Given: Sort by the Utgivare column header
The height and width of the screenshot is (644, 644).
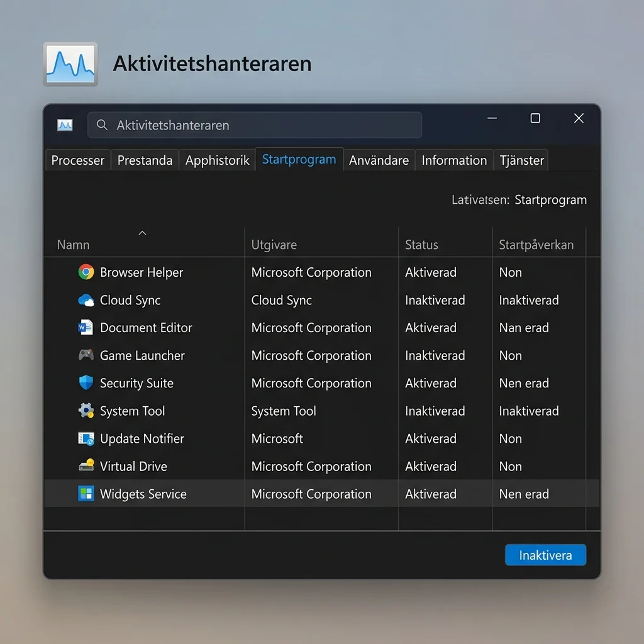Looking at the screenshot, I should point(274,245).
